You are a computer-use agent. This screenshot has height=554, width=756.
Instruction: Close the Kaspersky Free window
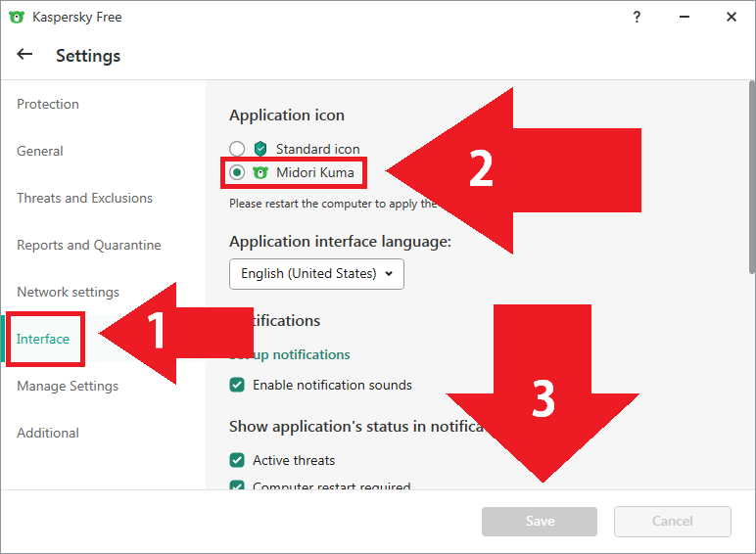tap(732, 18)
